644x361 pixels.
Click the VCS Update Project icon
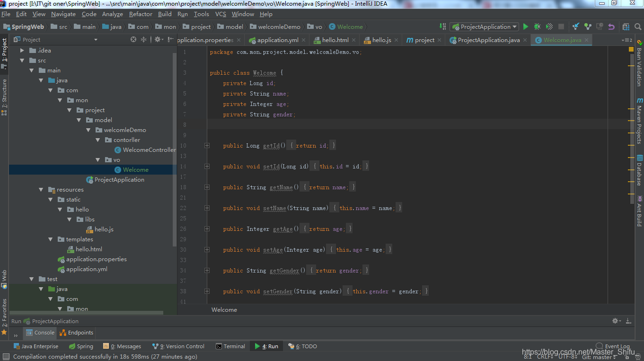(576, 27)
